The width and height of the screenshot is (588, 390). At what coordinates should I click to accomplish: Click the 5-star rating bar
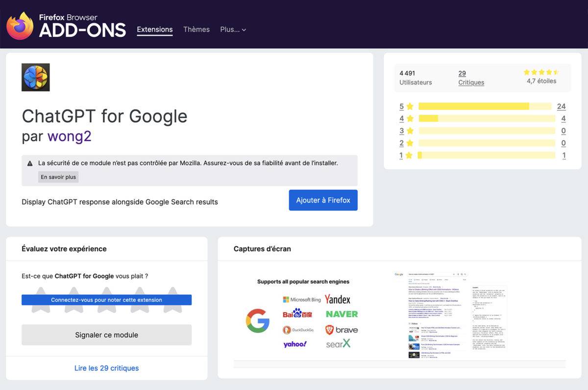485,106
